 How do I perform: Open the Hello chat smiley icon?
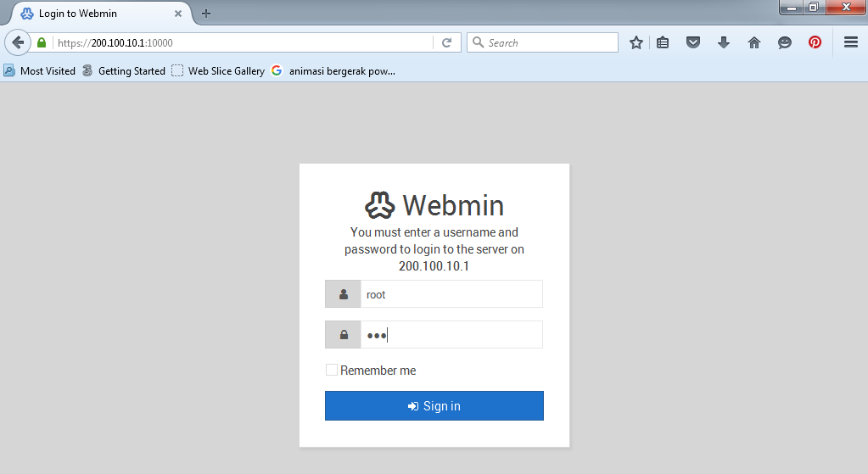784,42
